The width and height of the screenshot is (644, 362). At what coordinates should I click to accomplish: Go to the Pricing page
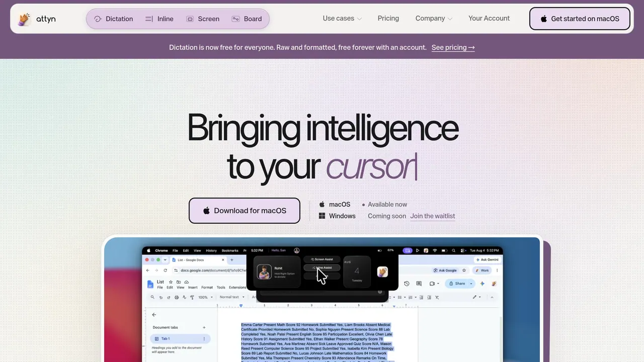coord(388,19)
